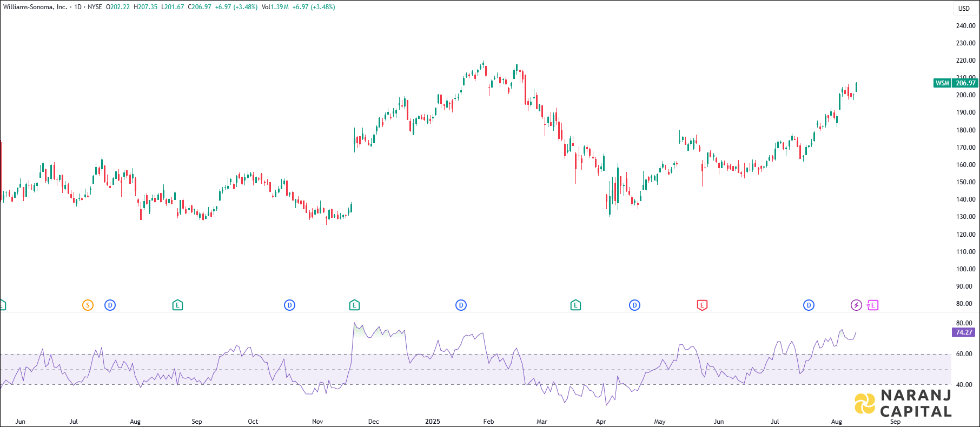Select the dividend D marker in April 2025
The height and width of the screenshot is (427, 980).
coord(634,305)
